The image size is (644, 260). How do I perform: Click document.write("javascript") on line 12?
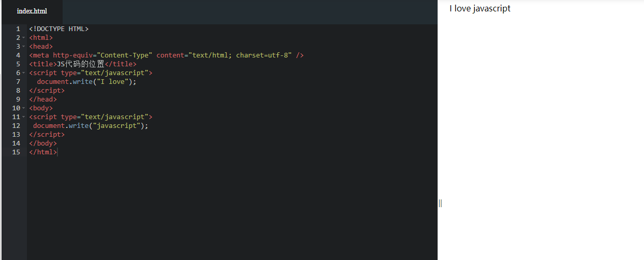[x=91, y=126]
